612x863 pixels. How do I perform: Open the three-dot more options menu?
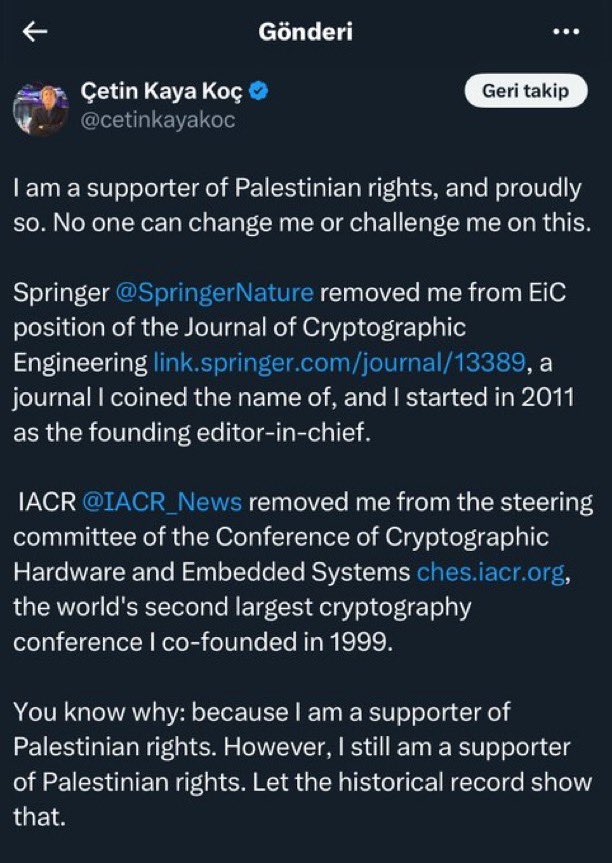(566, 31)
